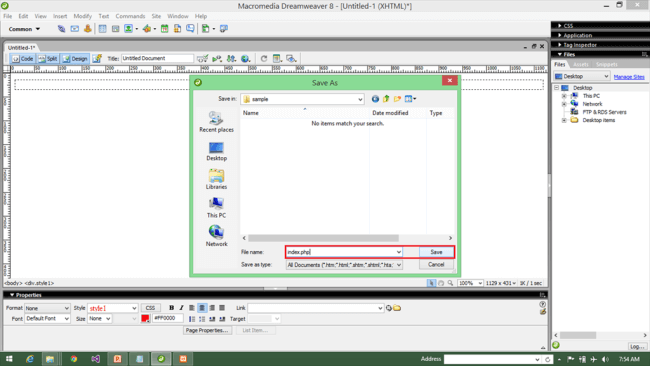Switch to Code view

click(x=23, y=59)
